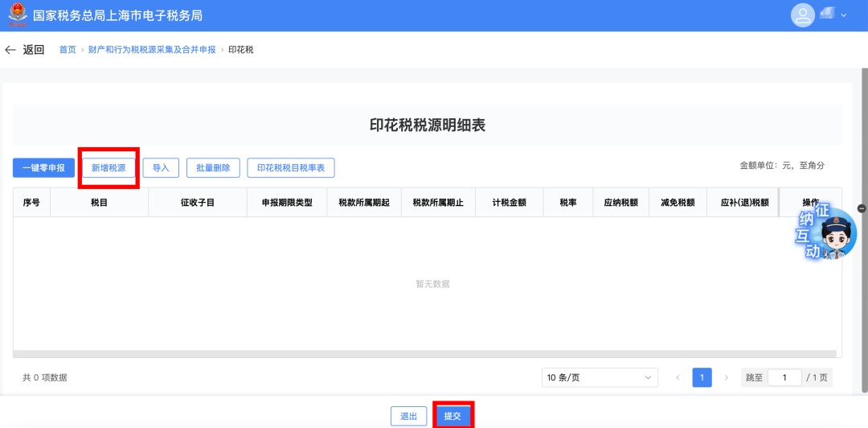Screen dimensions: 868x428
Task: Open 财产和行为税税源采集及合并申报 breadcrumb link
Action: coord(152,50)
